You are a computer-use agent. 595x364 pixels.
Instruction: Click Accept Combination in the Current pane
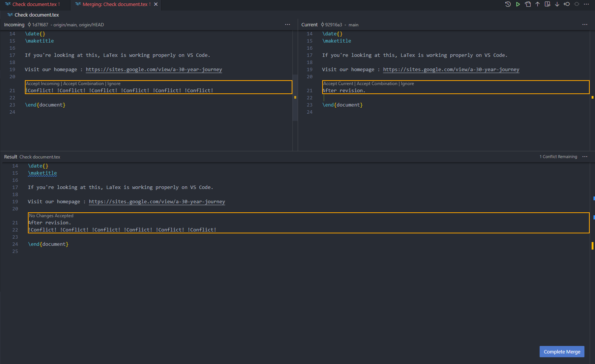(377, 84)
